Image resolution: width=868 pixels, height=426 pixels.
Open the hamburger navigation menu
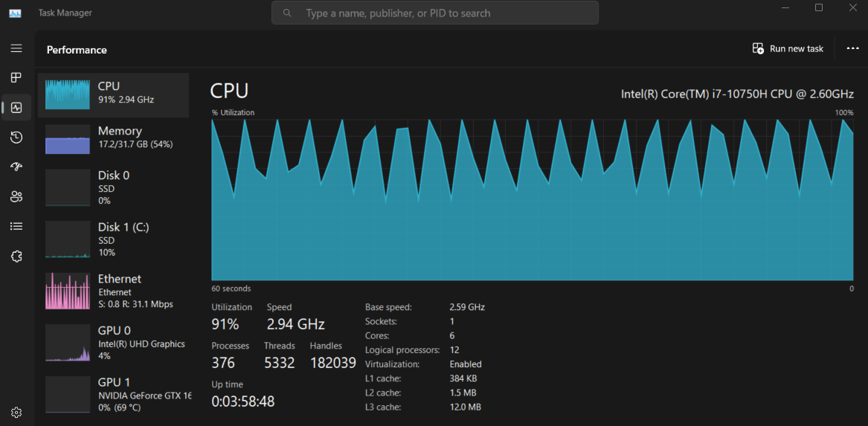pyautogui.click(x=16, y=48)
